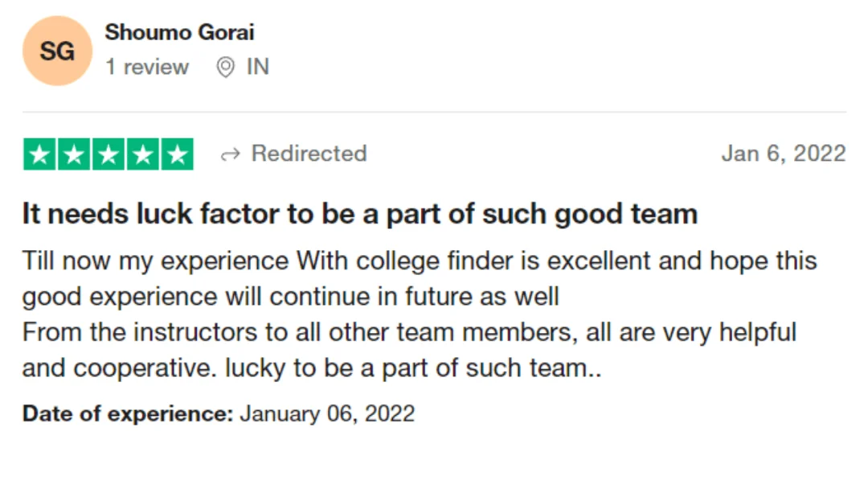Viewport: 868px width, 489px height.
Task: Click the Jan 6, 2022 review date
Action: tap(784, 154)
